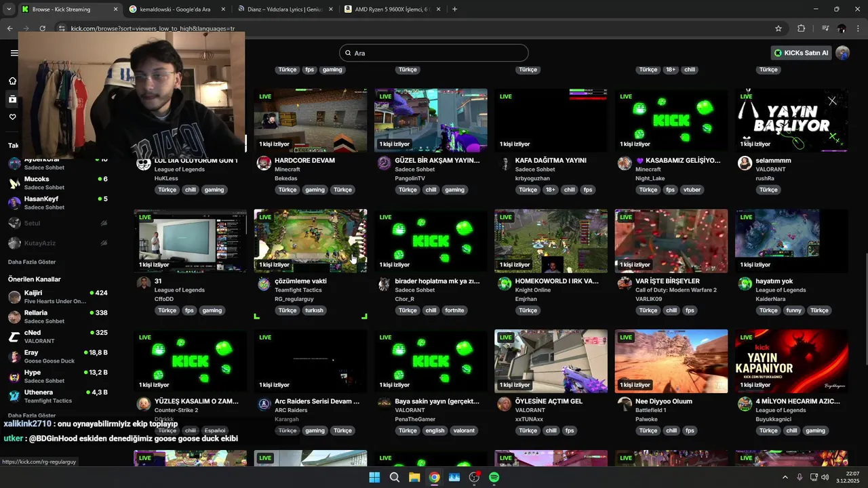This screenshot has width=868, height=488.
Task: Switch to Dianz Yıldızlara Lyrics Genius tab
Action: 285,9
